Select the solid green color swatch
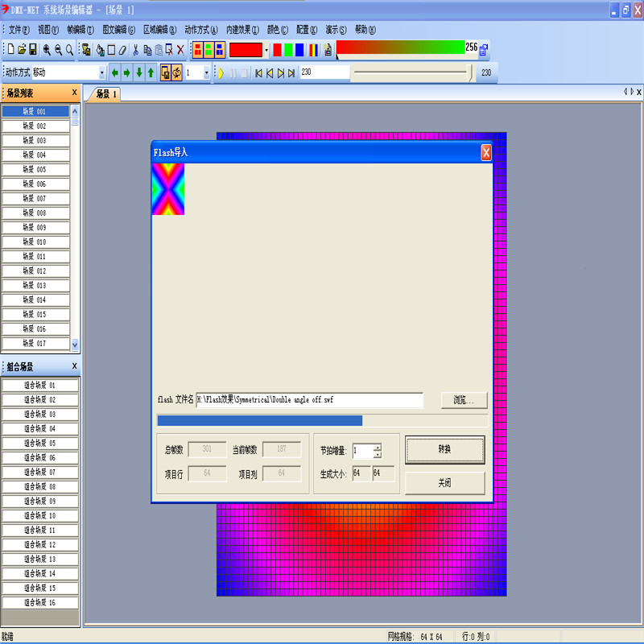Viewport: 644px width, 644px height. tap(288, 50)
